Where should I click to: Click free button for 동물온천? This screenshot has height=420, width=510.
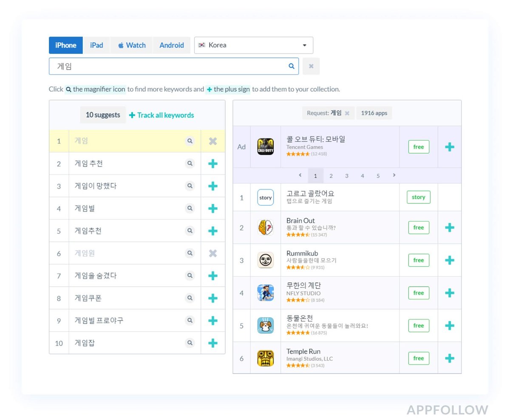point(419,326)
